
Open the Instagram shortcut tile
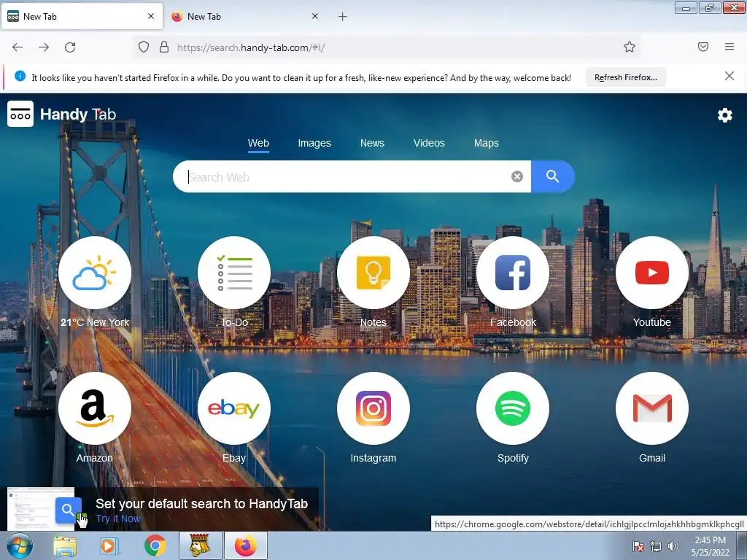pyautogui.click(x=373, y=408)
